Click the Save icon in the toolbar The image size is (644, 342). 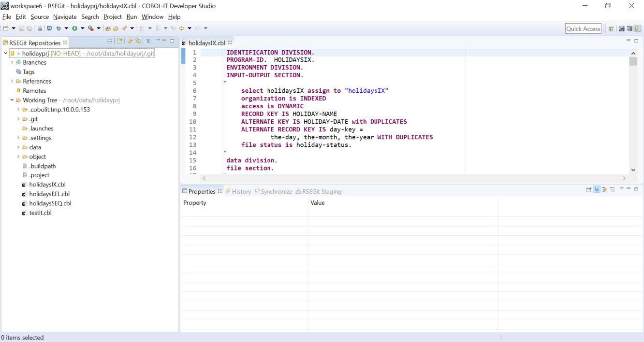coord(22,28)
